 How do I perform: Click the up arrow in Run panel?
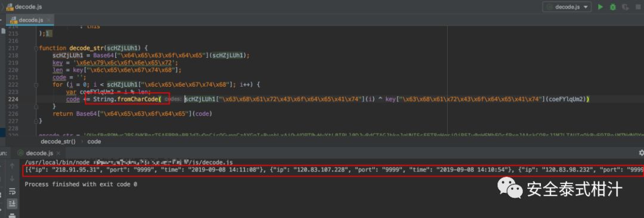[12, 165]
